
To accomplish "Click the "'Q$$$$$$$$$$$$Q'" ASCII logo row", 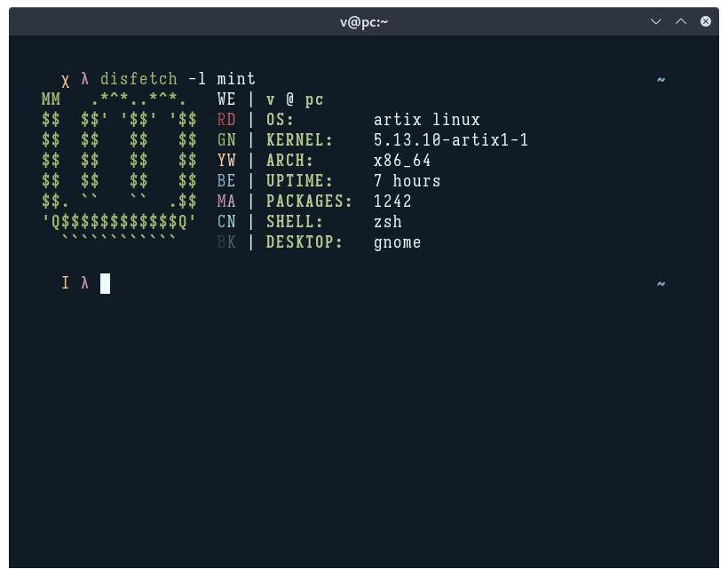I will pos(119,222).
